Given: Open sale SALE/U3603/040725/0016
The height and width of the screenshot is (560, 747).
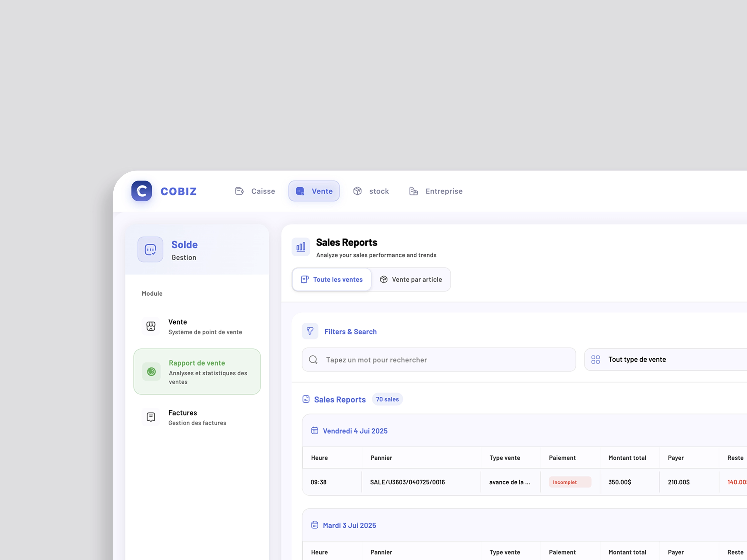Looking at the screenshot, I should click(408, 482).
